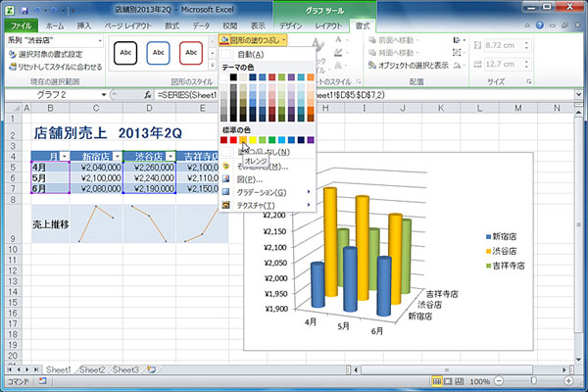588x392 pixels.
Task: Click 自動(A) automatic fill option
Action: point(250,54)
